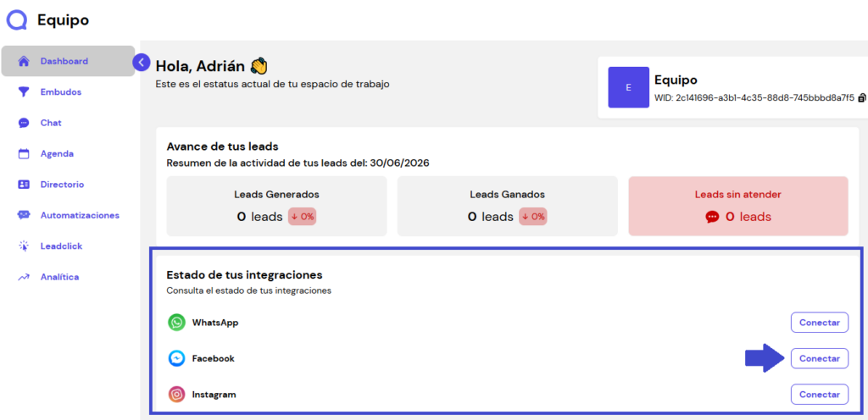This screenshot has width=868, height=420.
Task: Click the leads activity summary date line
Action: [298, 163]
